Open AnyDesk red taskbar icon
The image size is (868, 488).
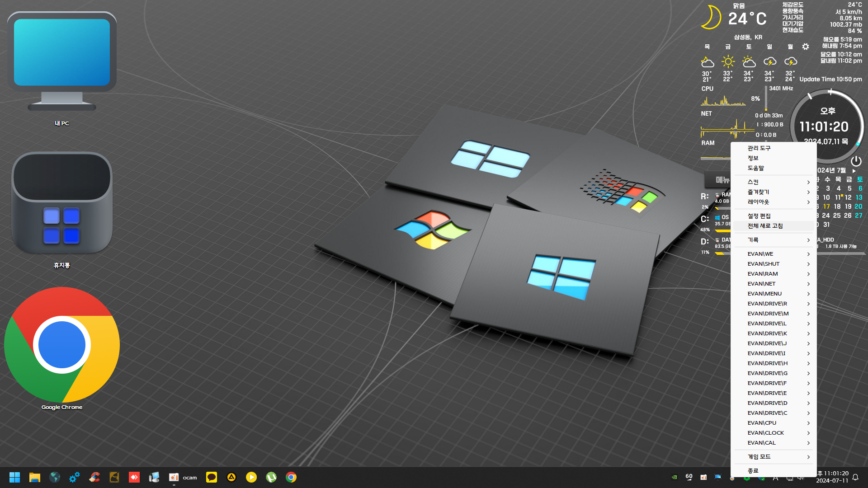pos(134,477)
